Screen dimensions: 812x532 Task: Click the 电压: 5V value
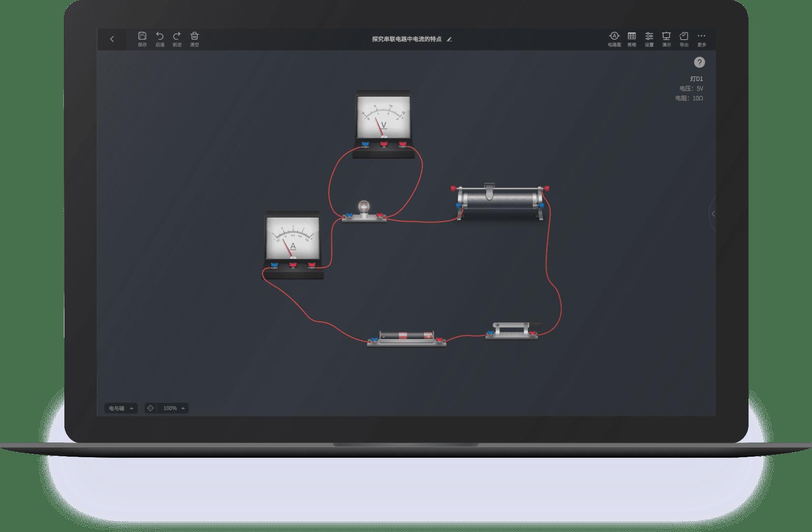point(691,89)
